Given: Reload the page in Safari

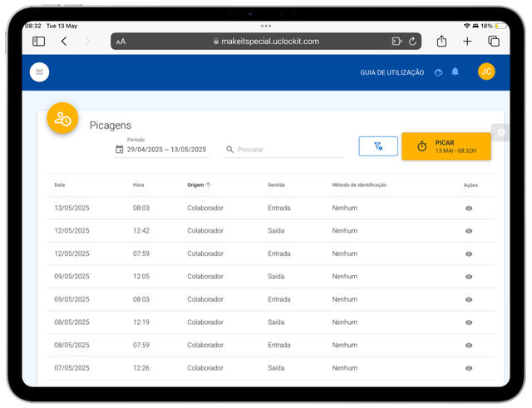Looking at the screenshot, I should 412,42.
